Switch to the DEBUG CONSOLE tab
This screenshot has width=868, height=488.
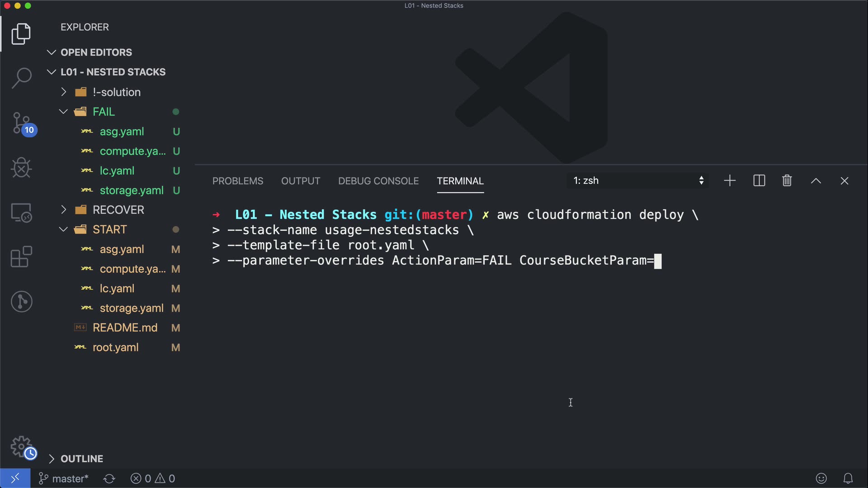pos(378,181)
